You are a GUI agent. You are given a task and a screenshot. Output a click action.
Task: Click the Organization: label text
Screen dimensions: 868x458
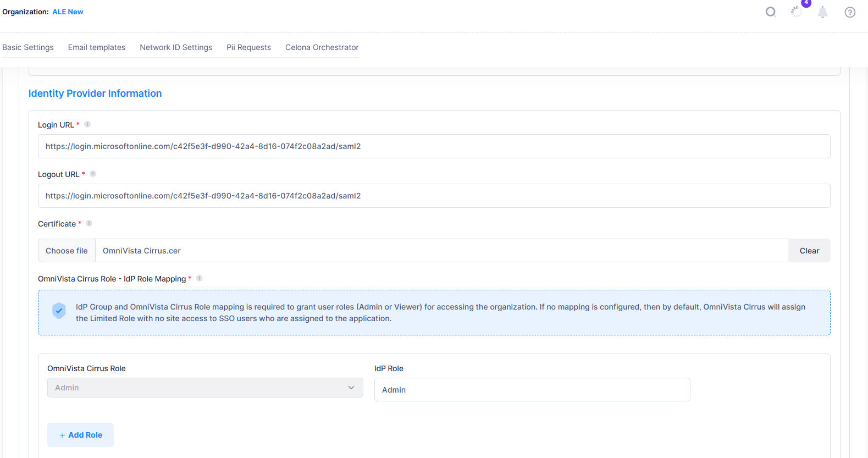25,12
